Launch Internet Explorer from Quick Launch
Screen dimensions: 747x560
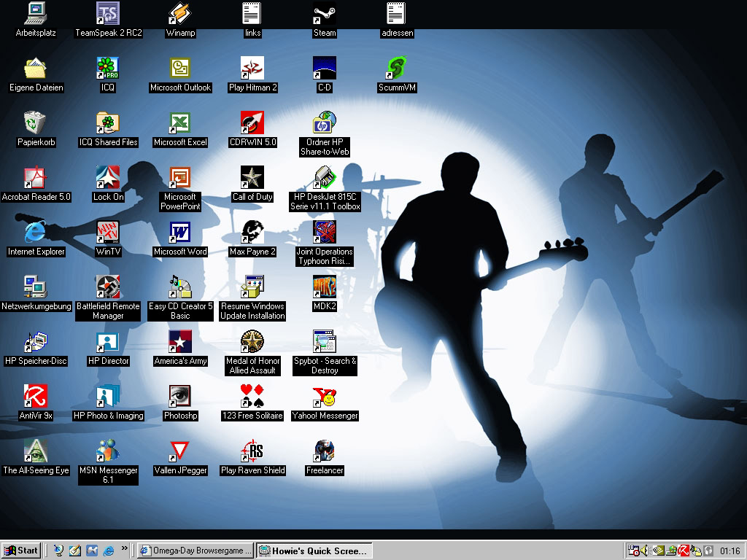(x=109, y=551)
